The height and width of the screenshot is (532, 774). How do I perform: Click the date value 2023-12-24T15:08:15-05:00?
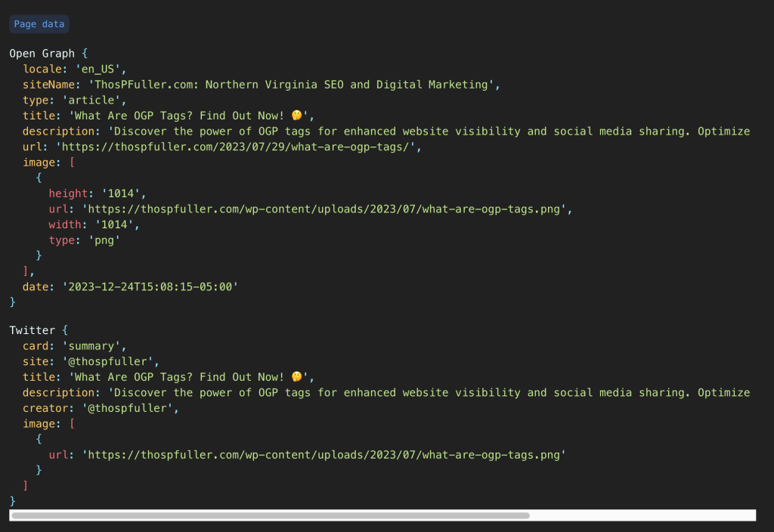(150, 286)
